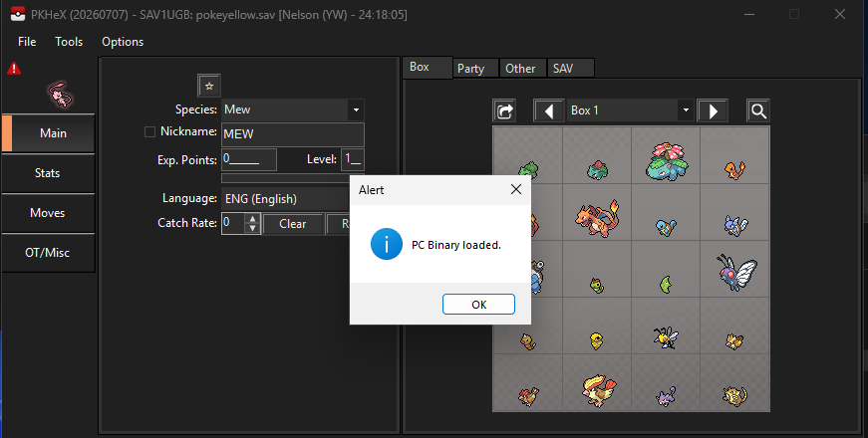Click the PKHeX Poké Ball title icon

18,14
